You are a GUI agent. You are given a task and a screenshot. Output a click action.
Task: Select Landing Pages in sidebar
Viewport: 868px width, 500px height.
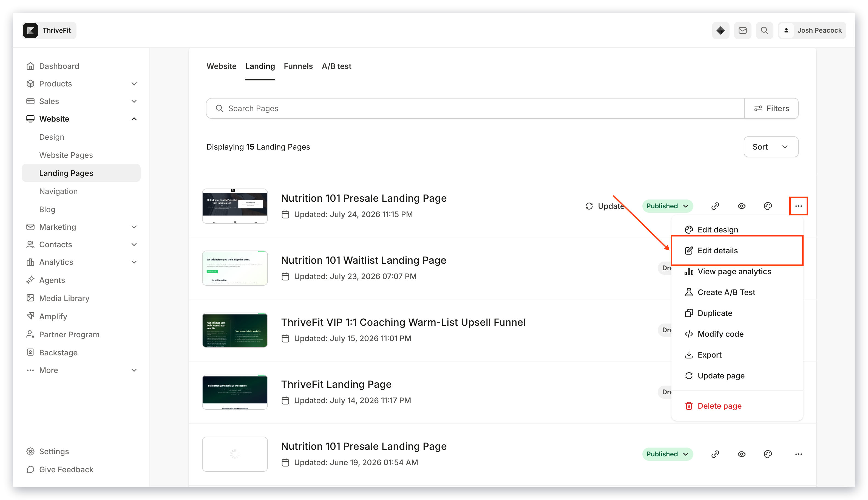pos(81,173)
